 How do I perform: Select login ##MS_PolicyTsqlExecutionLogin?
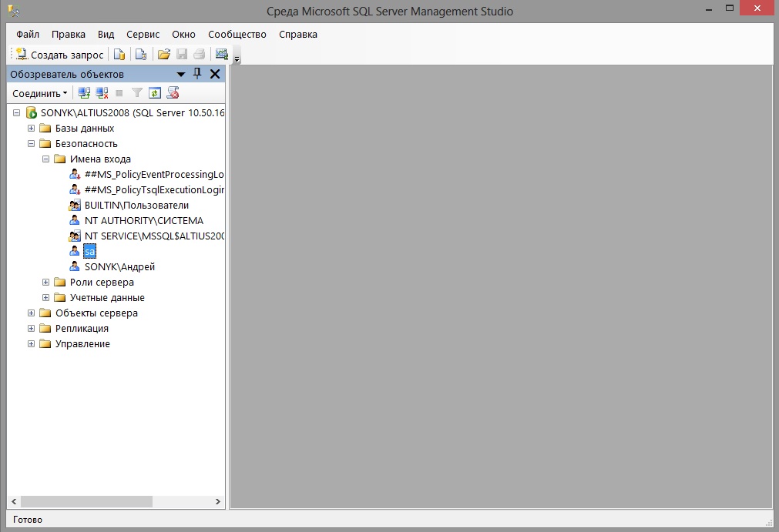[154, 189]
